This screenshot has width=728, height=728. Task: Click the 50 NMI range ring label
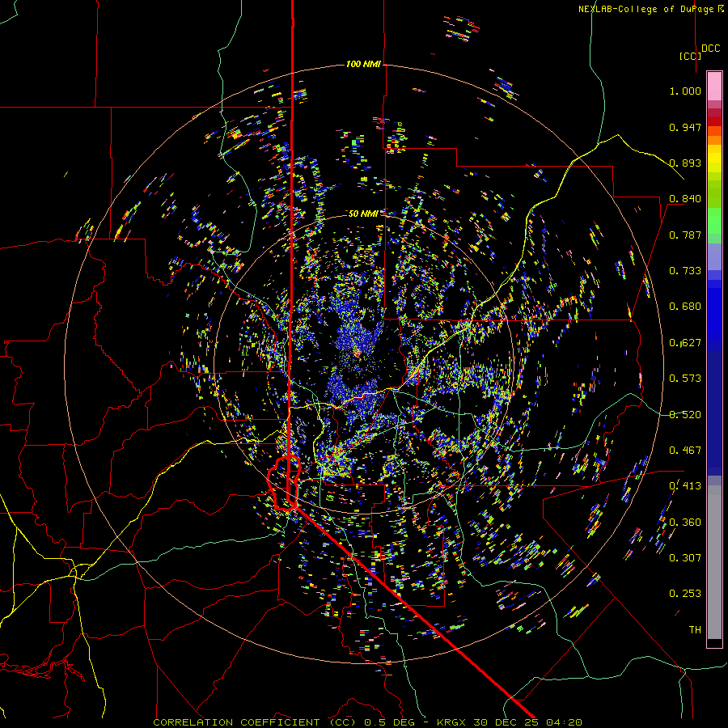point(363,214)
